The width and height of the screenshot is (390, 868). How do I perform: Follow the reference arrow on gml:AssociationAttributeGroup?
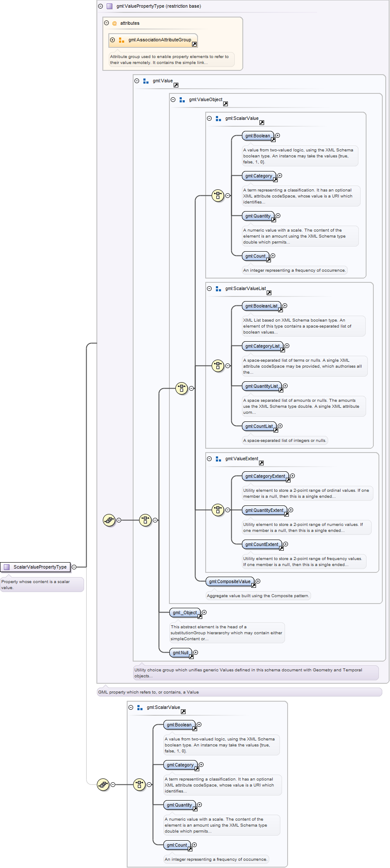[194, 44]
